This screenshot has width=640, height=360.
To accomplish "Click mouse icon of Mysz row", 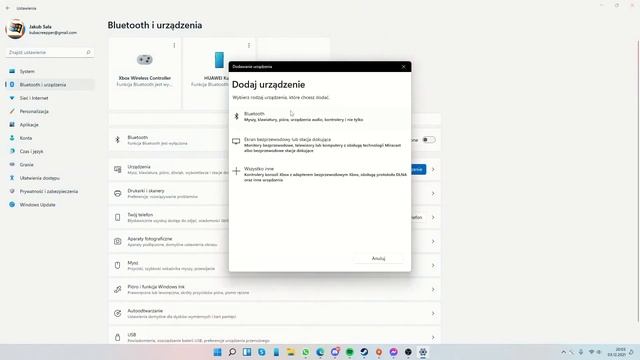I will tap(118, 266).
